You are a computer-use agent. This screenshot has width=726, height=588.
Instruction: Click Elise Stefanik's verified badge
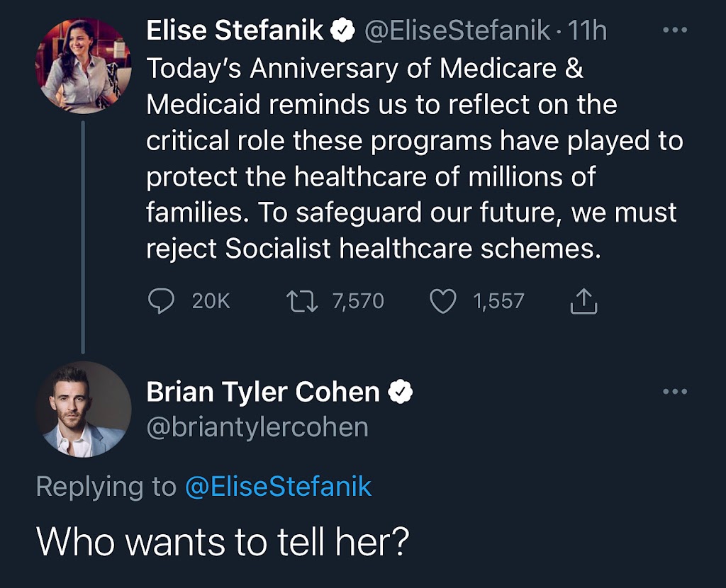click(344, 31)
